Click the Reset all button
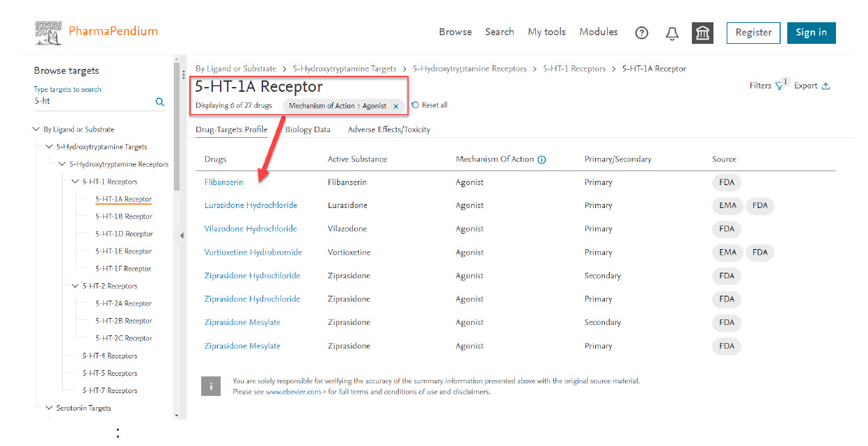868x446 pixels. coord(429,105)
